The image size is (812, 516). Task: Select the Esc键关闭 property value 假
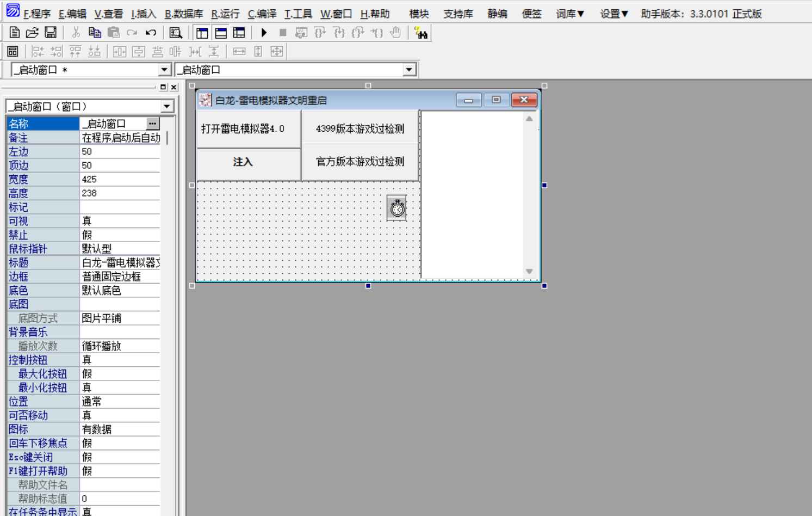(x=120, y=457)
